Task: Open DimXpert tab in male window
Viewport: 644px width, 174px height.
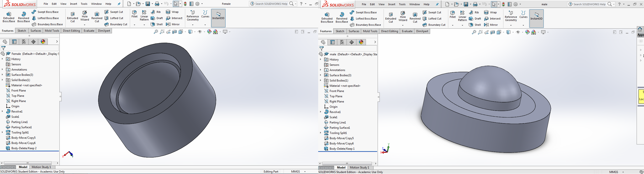Action: pos(422,31)
